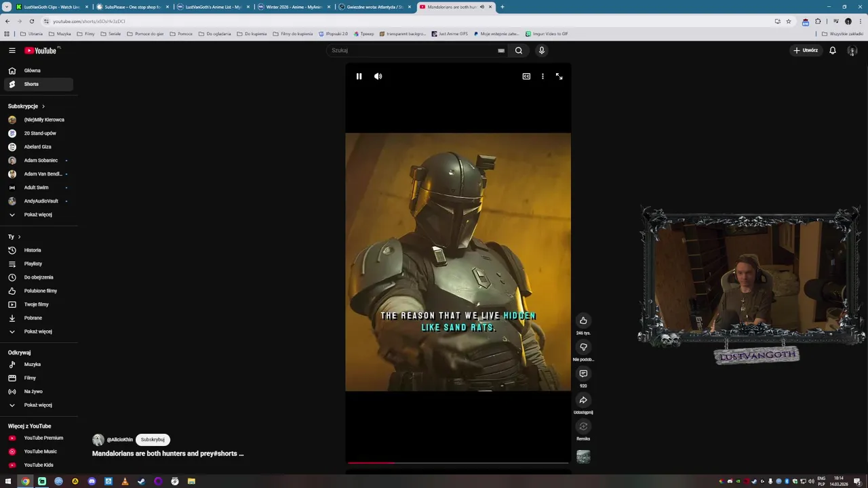Screen dimensions: 868x488
Task: Open the Wszystkie zakładki folder
Action: click(x=843, y=34)
